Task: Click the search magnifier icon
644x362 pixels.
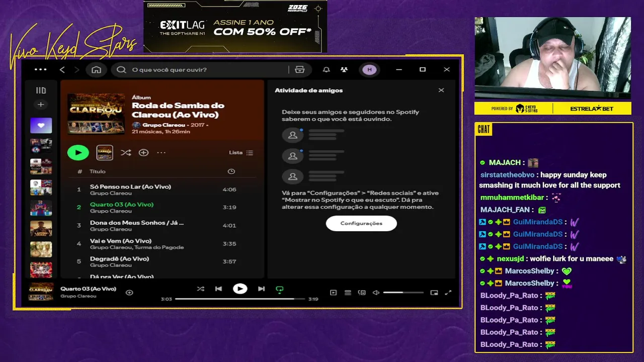Action: pyautogui.click(x=121, y=69)
